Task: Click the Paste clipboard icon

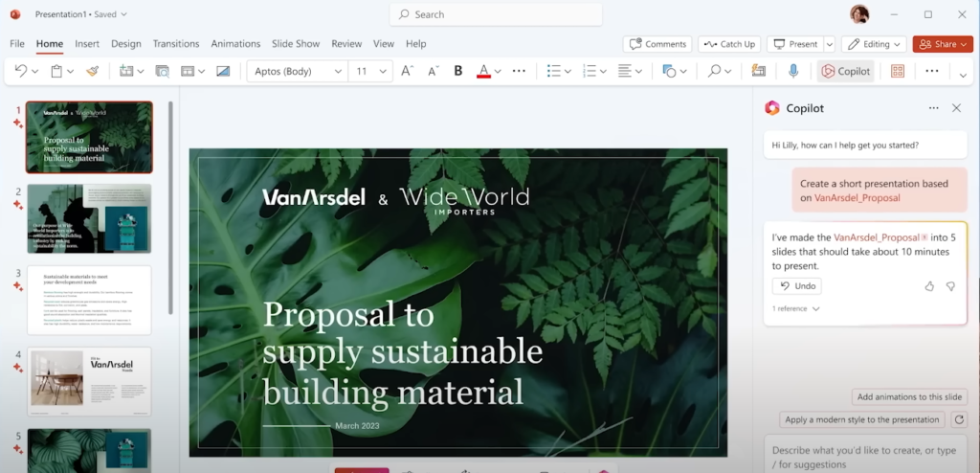Action: pyautogui.click(x=56, y=71)
